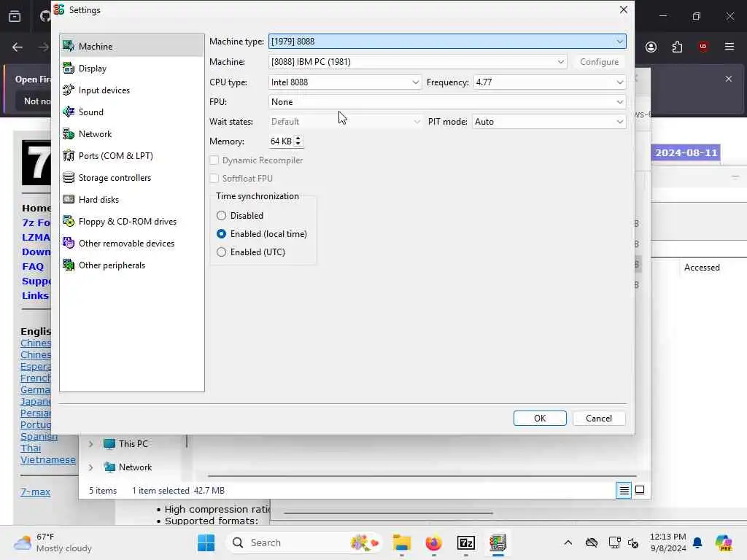Open 7-Zip from the taskbar
The height and width of the screenshot is (560, 747).
tap(466, 542)
